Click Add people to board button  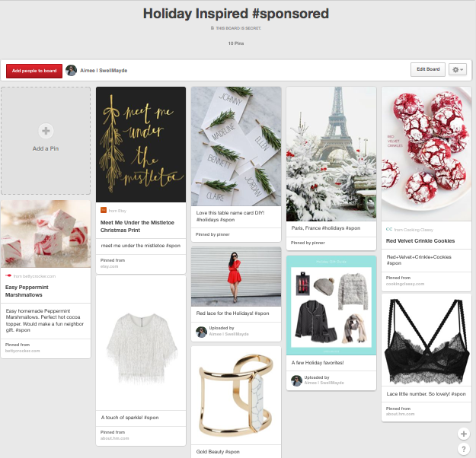(x=34, y=71)
